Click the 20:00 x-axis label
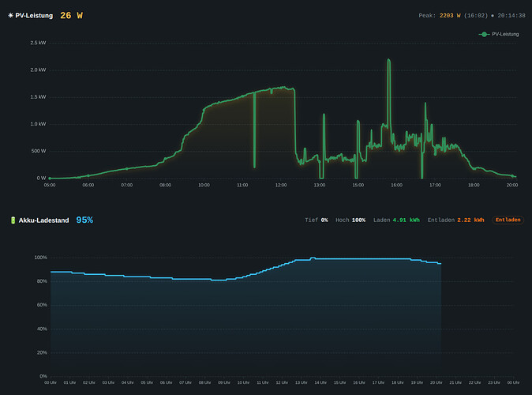The height and width of the screenshot is (395, 532). [x=512, y=185]
